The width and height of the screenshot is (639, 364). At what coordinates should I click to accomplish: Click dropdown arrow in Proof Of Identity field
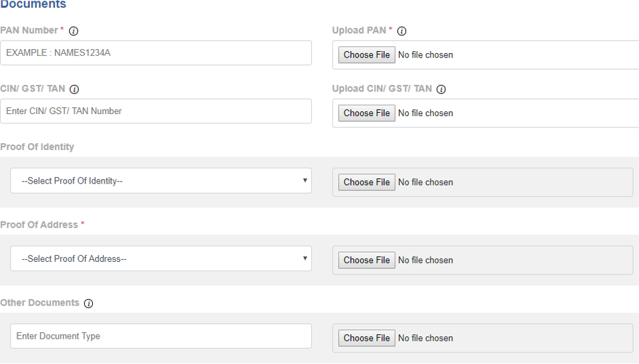305,180
